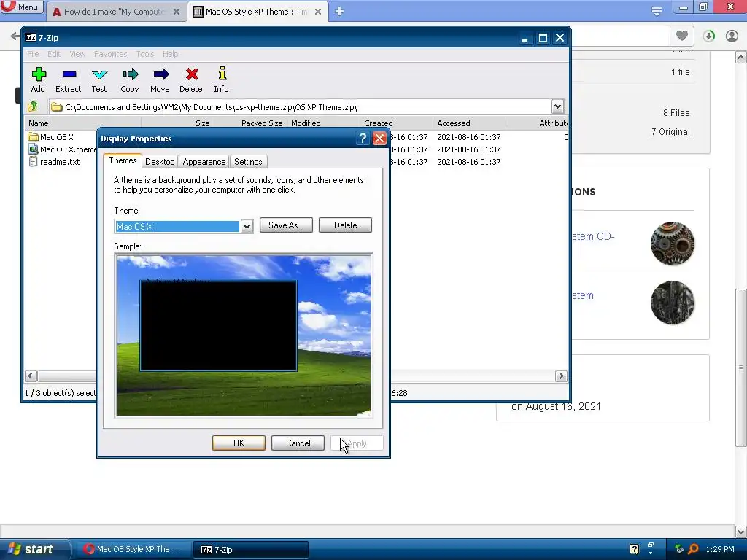This screenshot has width=747, height=560.
Task: Click the Apply button
Action: coord(357,443)
